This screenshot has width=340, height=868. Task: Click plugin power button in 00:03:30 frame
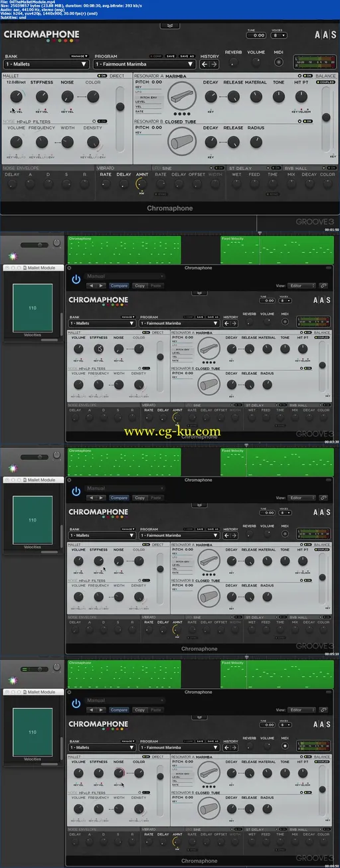[x=76, y=279]
